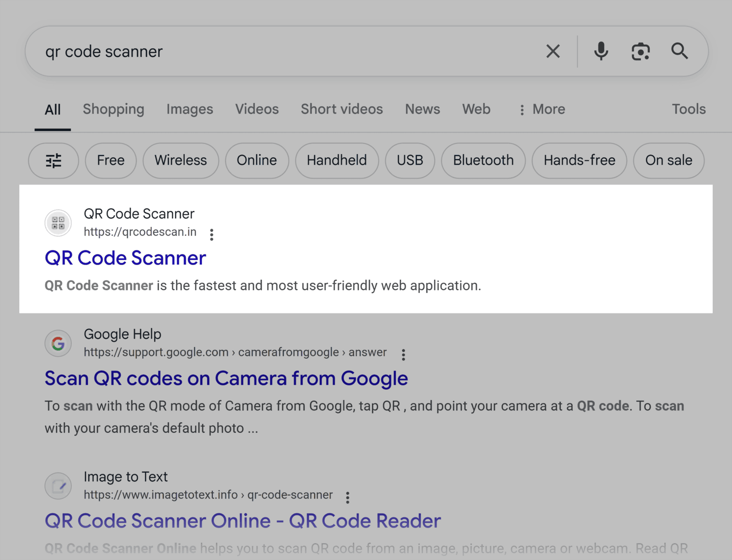Enable the Bluetooth filter chip
The image size is (732, 560).
(483, 161)
